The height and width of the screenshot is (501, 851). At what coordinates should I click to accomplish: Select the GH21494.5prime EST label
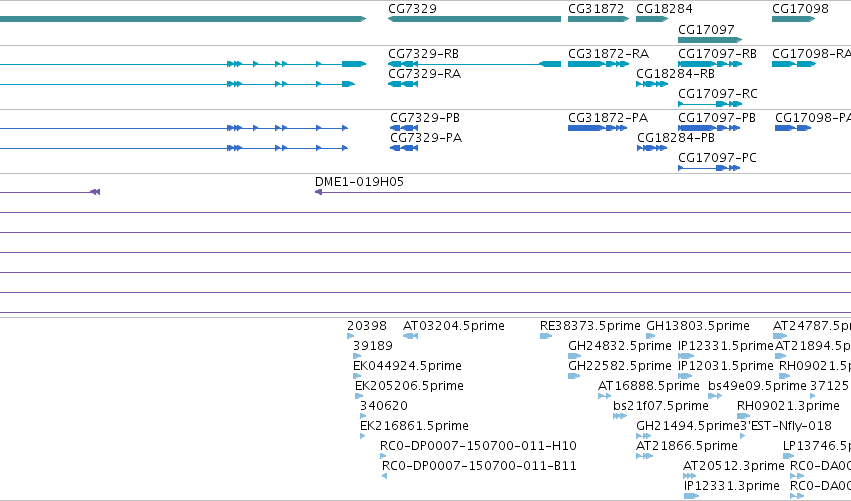point(688,426)
